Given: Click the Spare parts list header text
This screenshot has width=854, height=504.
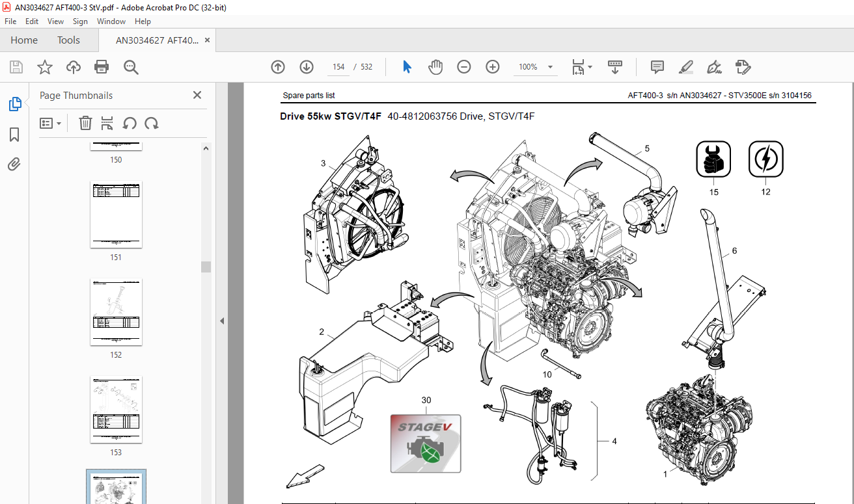Looking at the screenshot, I should (x=309, y=96).
